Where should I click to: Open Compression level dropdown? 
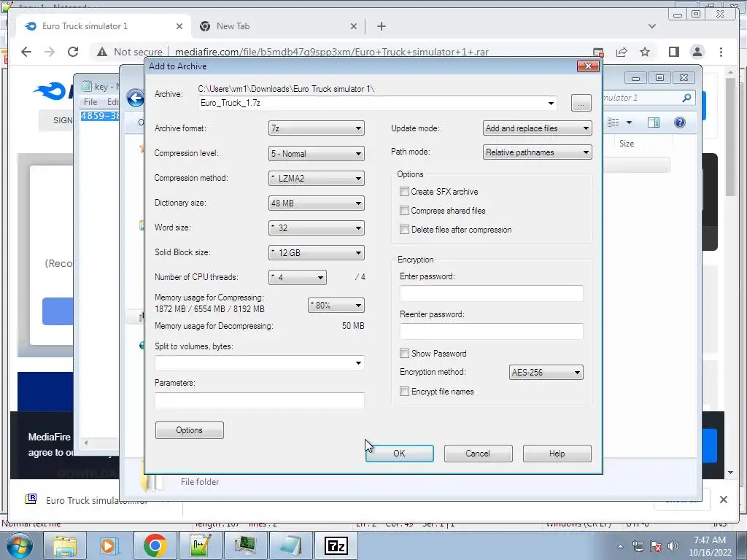coord(317,153)
